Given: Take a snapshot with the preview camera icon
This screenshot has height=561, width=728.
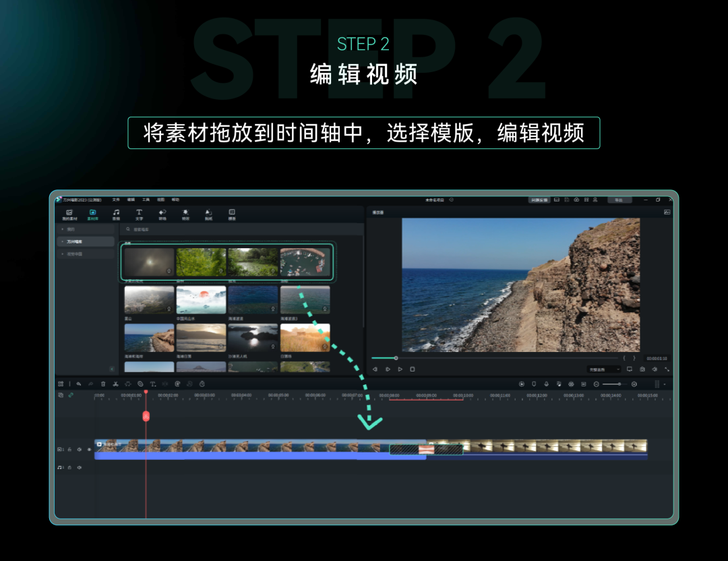Looking at the screenshot, I should 642,370.
